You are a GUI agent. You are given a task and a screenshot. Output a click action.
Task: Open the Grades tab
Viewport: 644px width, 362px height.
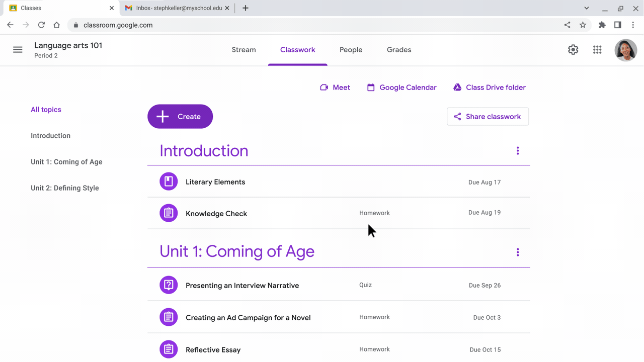[x=399, y=50]
